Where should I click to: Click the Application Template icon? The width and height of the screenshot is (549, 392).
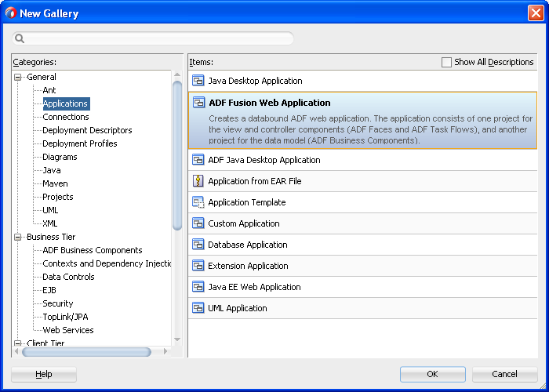point(198,202)
